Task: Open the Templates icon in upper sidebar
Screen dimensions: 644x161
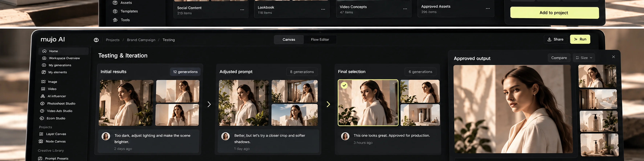Action: tap(115, 11)
